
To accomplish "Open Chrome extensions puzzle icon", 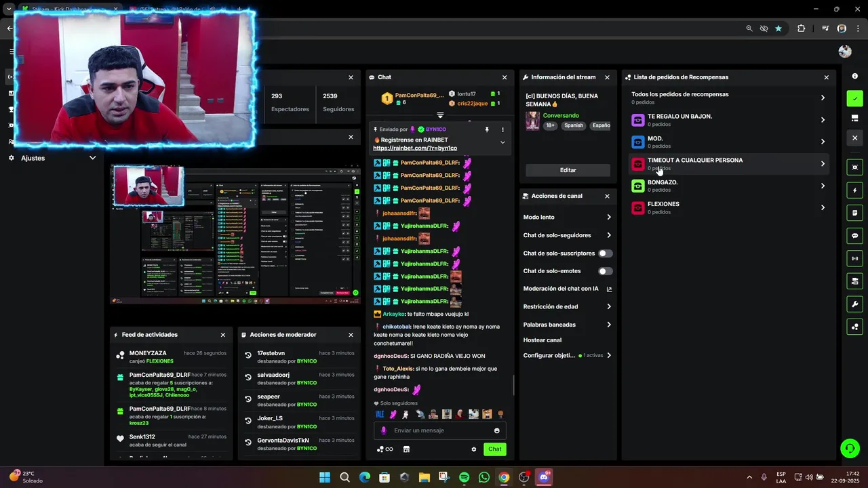I will coord(801,28).
